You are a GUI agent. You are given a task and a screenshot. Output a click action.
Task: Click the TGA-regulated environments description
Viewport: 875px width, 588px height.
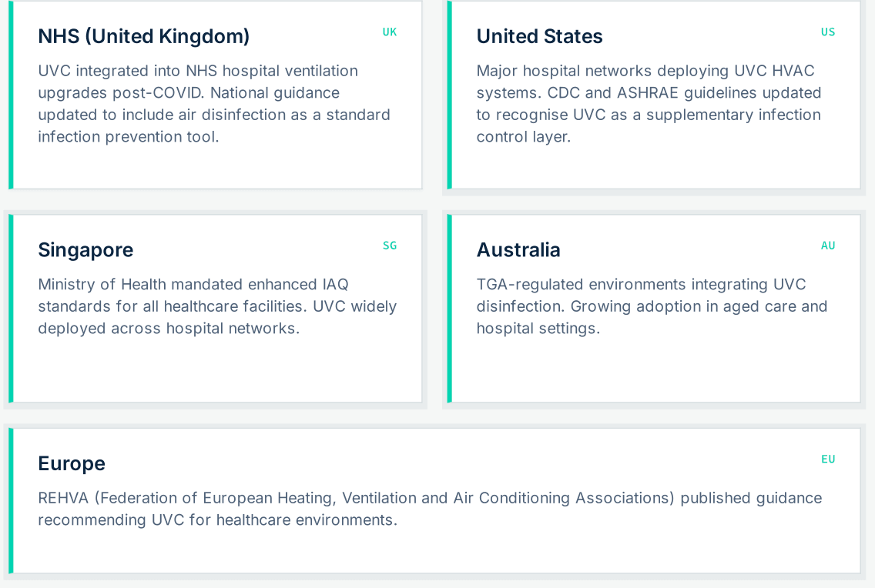click(652, 306)
